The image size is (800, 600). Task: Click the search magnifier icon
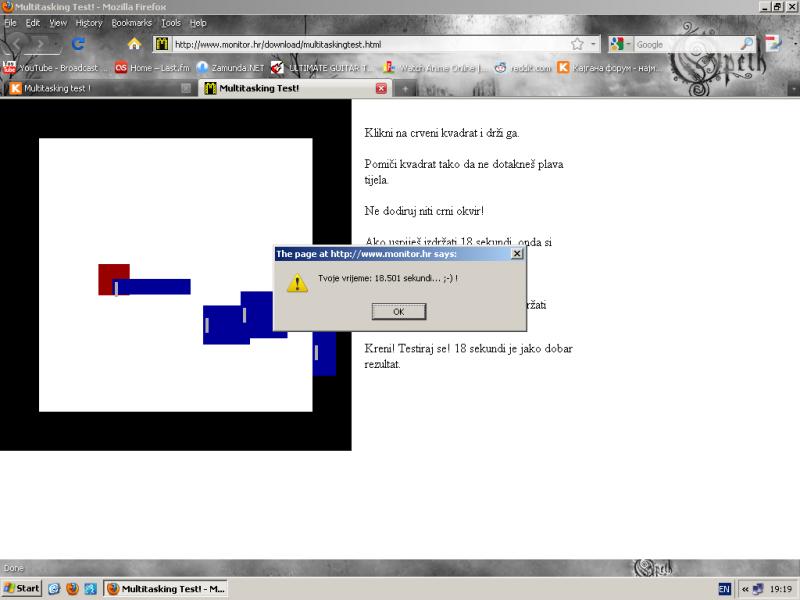(x=746, y=44)
